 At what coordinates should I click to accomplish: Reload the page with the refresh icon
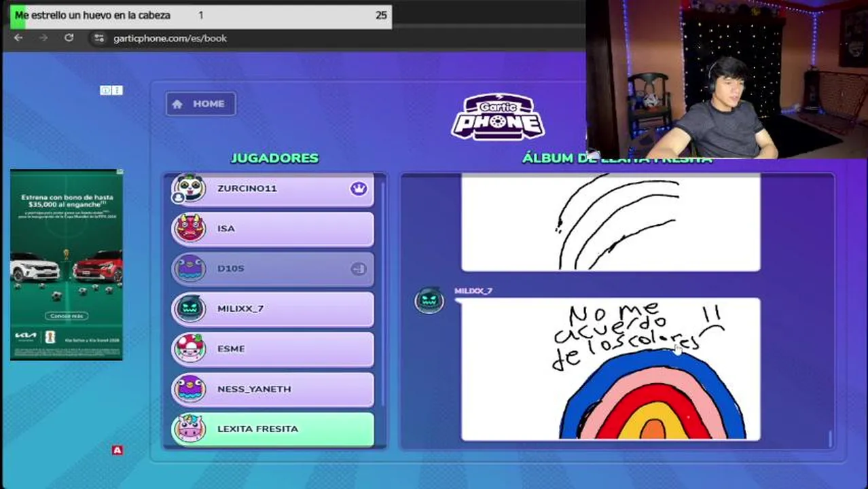[x=69, y=38]
